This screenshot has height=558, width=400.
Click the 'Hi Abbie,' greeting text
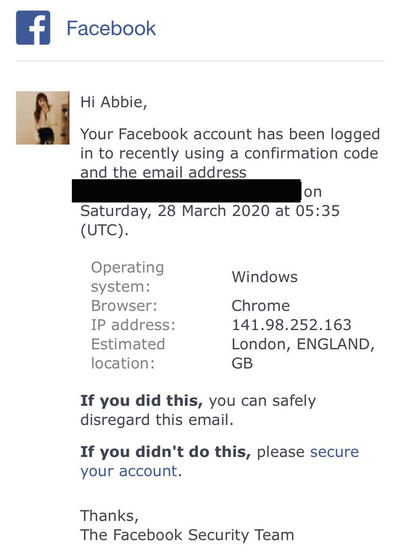click(x=114, y=102)
